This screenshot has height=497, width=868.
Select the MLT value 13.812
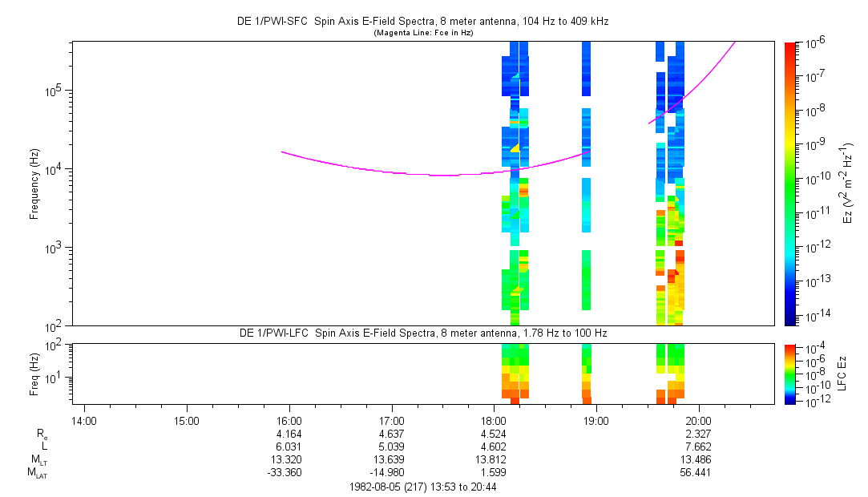pyautogui.click(x=494, y=459)
